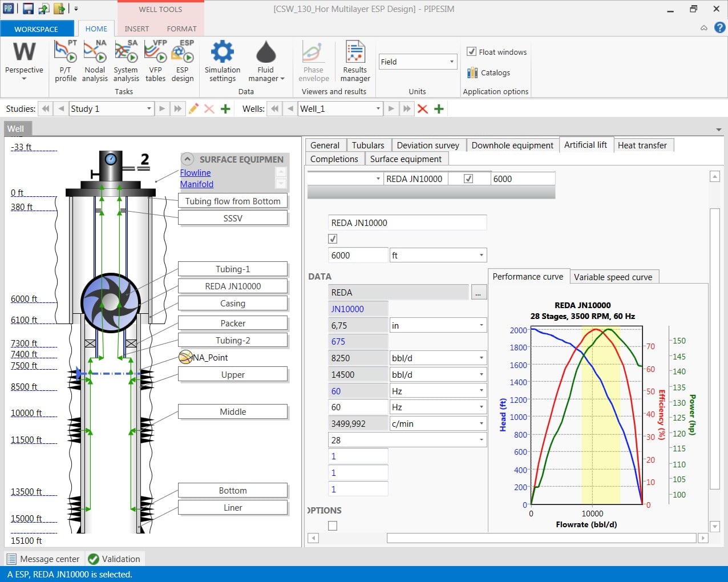Screen dimensions: 728x582
Task: Open the Results manager
Action: pos(355,60)
